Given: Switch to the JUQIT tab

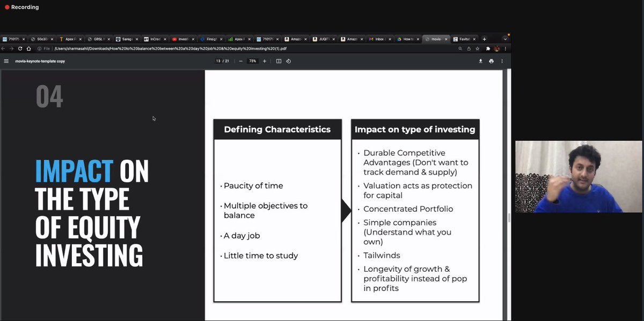Looking at the screenshot, I should (x=324, y=39).
